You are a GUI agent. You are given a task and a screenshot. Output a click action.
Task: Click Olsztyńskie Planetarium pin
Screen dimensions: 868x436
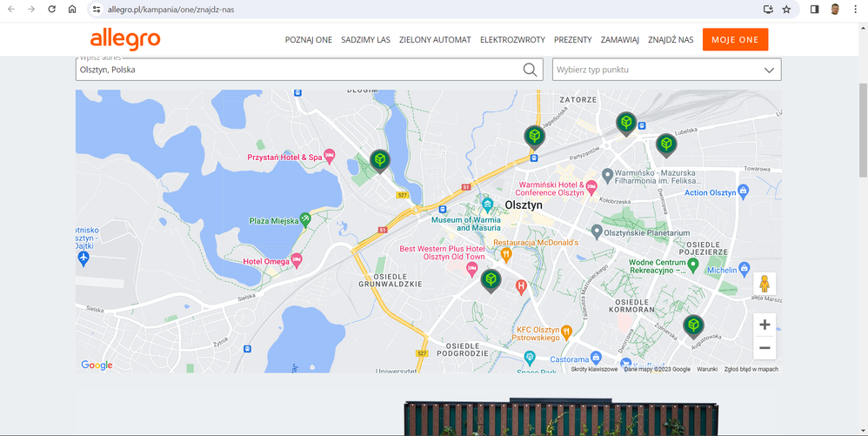pos(596,231)
